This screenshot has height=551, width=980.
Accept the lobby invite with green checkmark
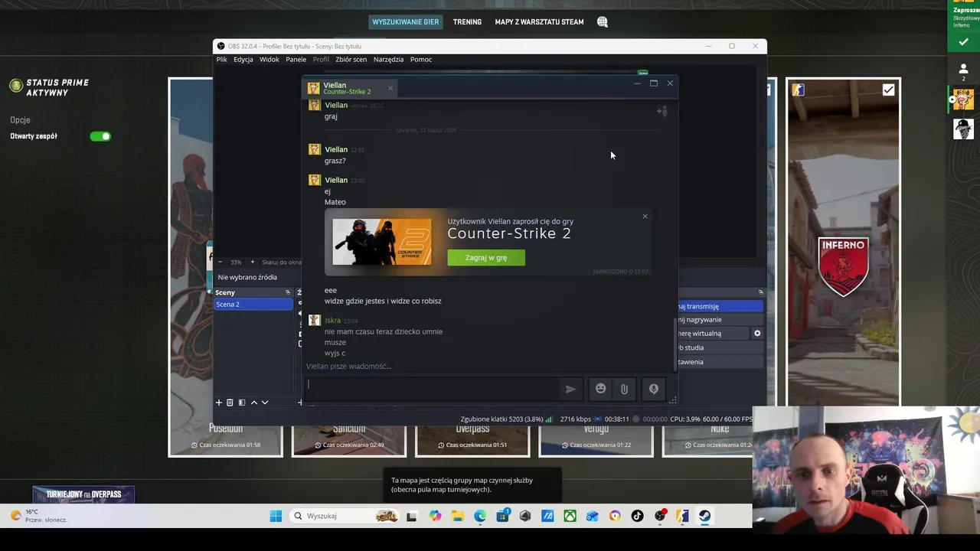[963, 42]
